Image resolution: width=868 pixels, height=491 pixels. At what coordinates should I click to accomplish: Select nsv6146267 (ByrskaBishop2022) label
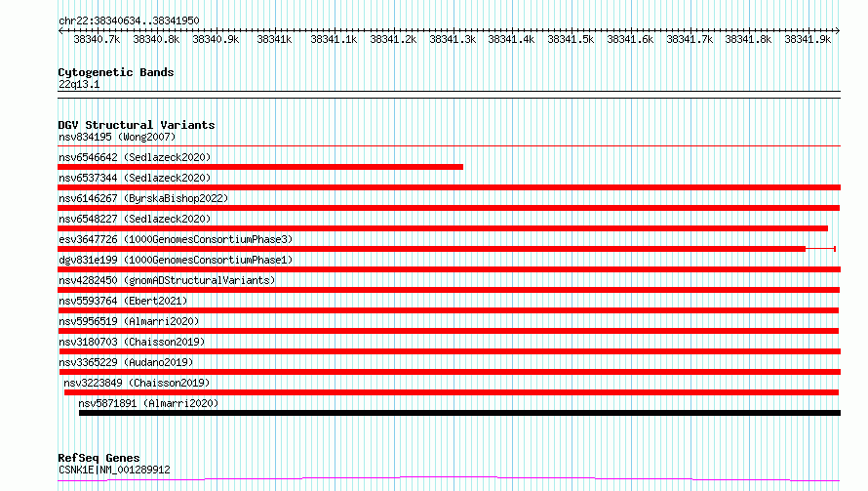point(143,198)
